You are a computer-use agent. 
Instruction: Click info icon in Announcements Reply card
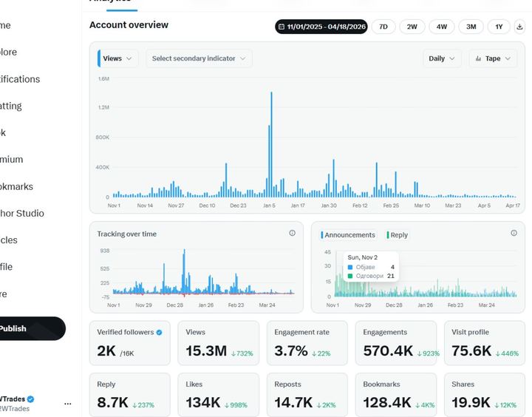(x=514, y=233)
